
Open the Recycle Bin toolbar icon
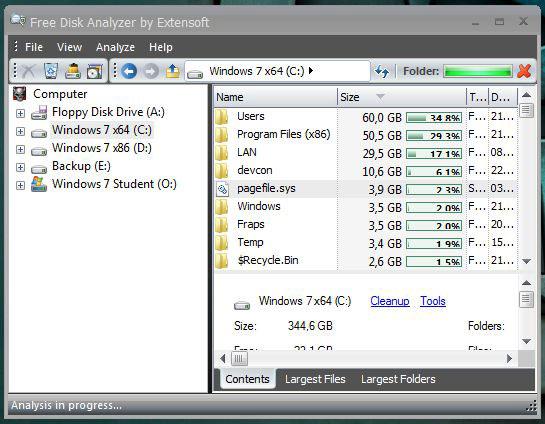tap(51, 71)
